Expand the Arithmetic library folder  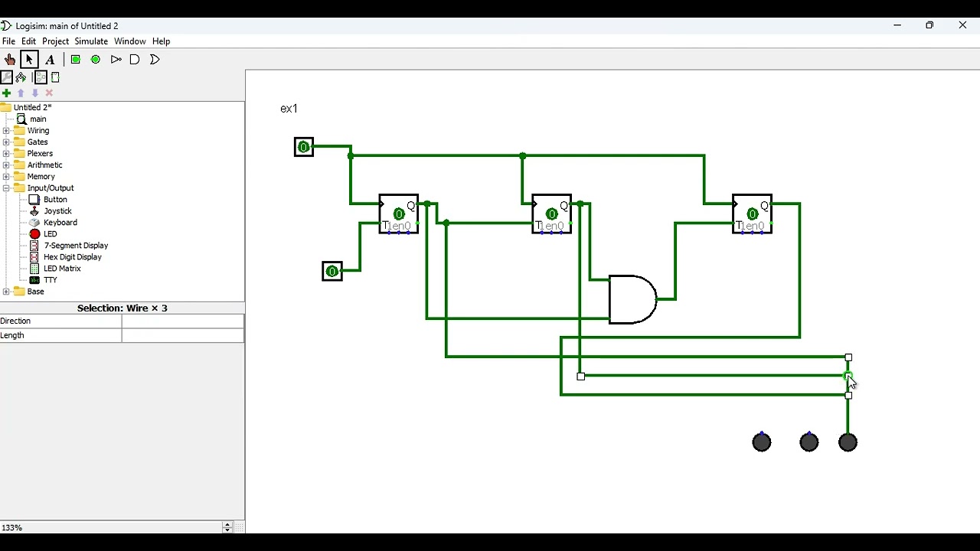pos(6,165)
